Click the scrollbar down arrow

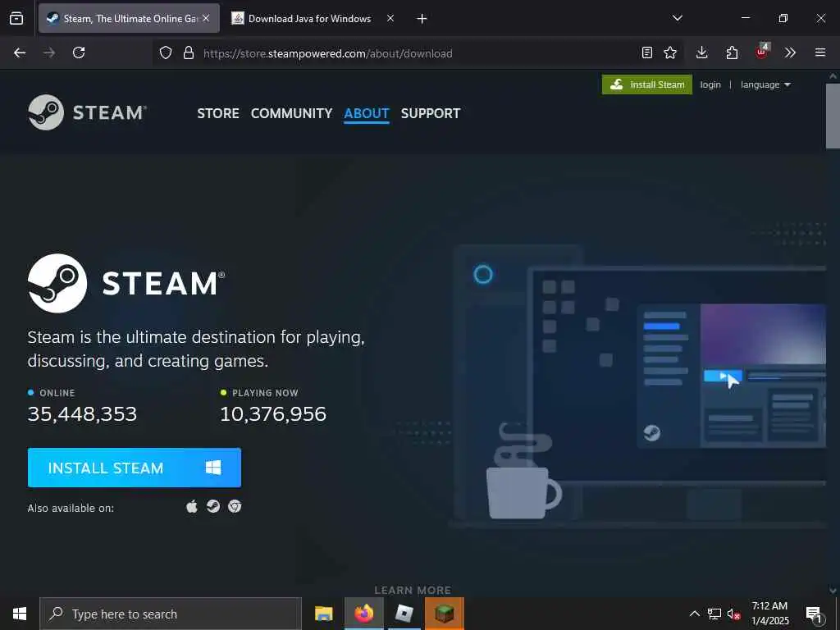coord(833,591)
